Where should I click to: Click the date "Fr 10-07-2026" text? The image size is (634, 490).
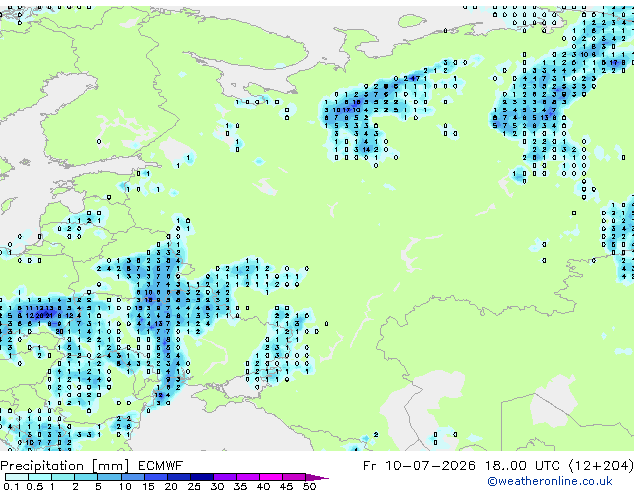click(x=419, y=466)
